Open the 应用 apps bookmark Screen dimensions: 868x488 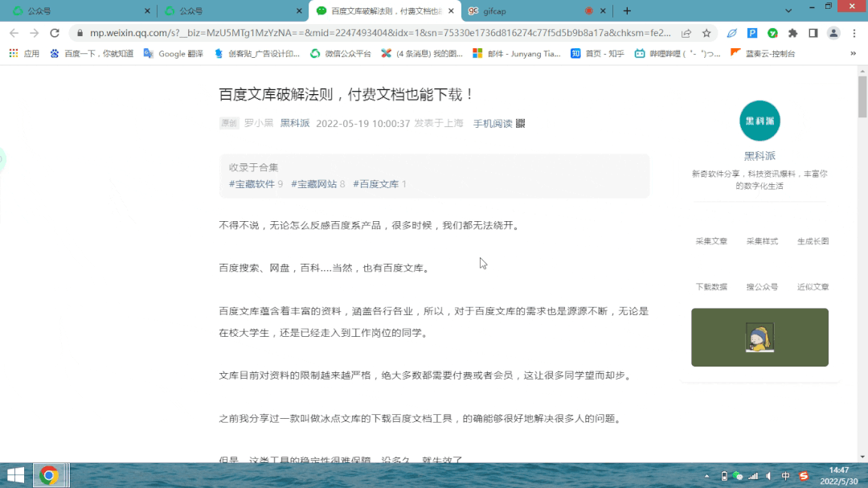click(24, 54)
